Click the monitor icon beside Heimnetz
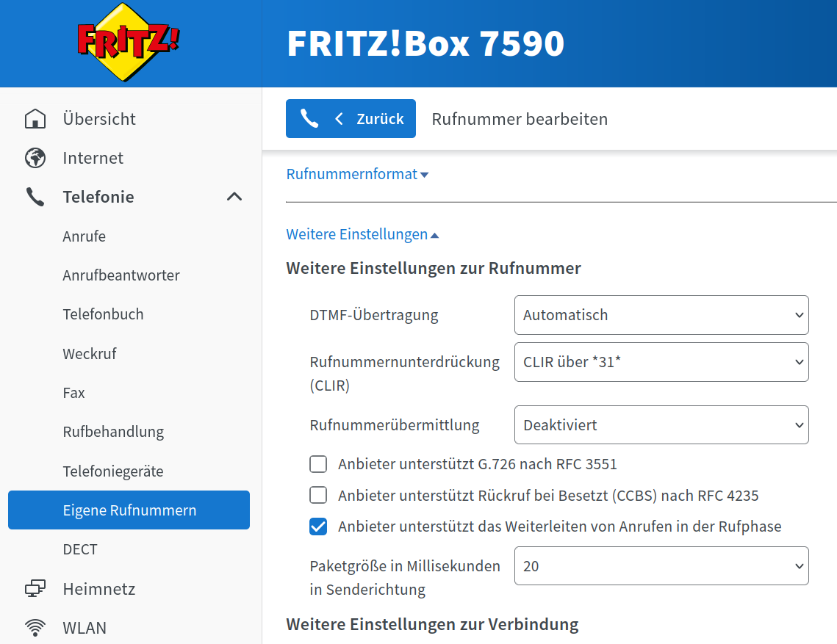 click(35, 588)
